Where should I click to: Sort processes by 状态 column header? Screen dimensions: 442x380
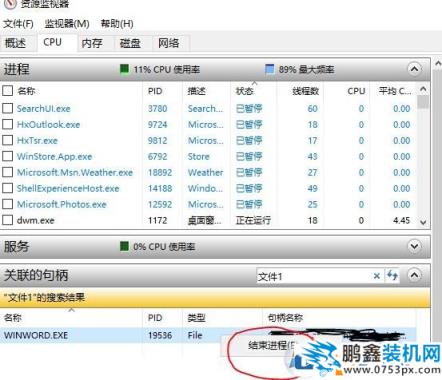coord(245,91)
